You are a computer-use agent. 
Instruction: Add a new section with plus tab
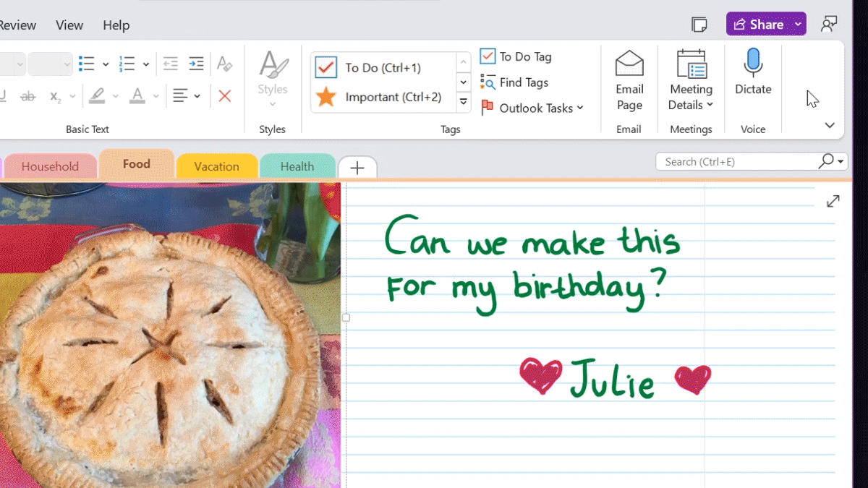click(x=357, y=168)
